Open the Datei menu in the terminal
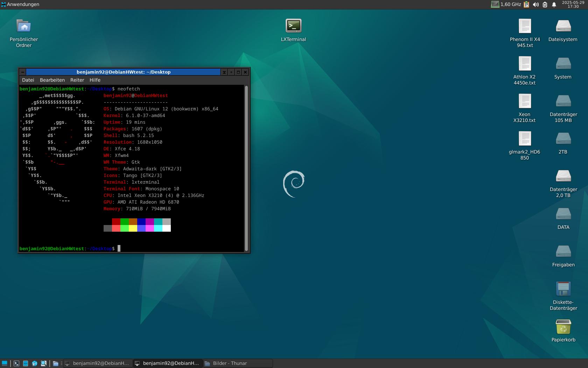Image resolution: width=588 pixels, height=368 pixels. pyautogui.click(x=28, y=80)
